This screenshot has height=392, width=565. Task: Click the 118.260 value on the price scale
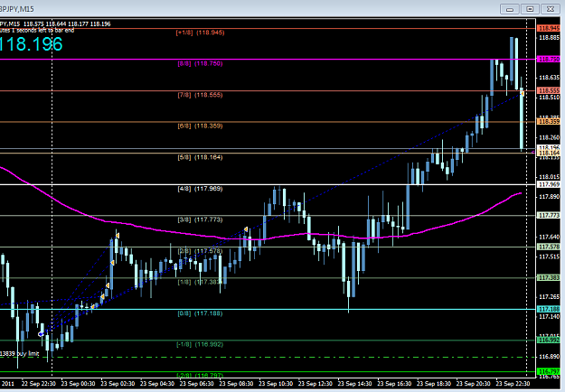point(550,137)
